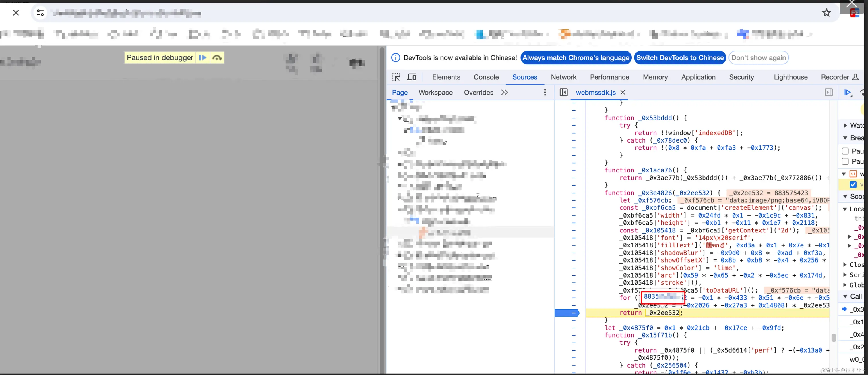This screenshot has width=868, height=375.
Task: Click the 'function _0x15f71b() {' line
Action: click(x=645, y=335)
